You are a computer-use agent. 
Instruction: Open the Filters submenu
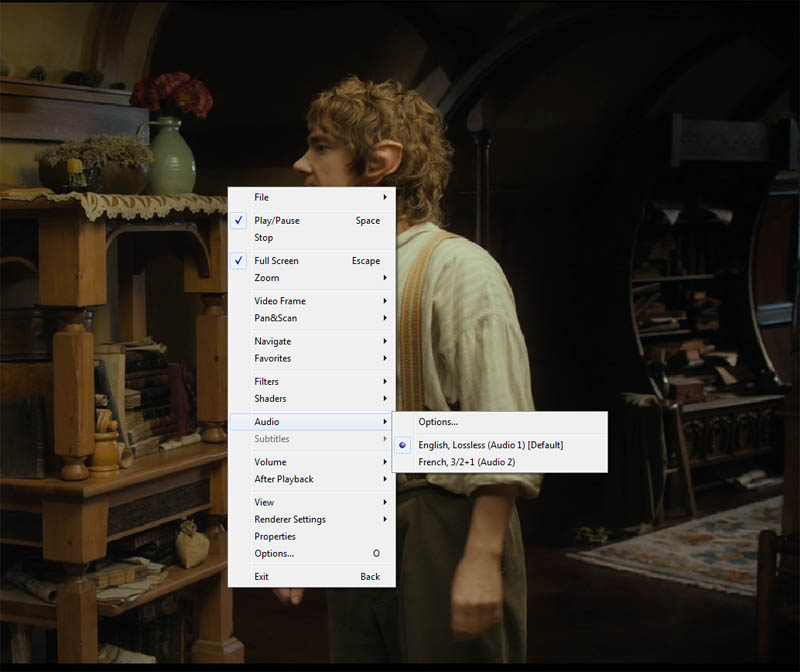pyautogui.click(x=312, y=382)
